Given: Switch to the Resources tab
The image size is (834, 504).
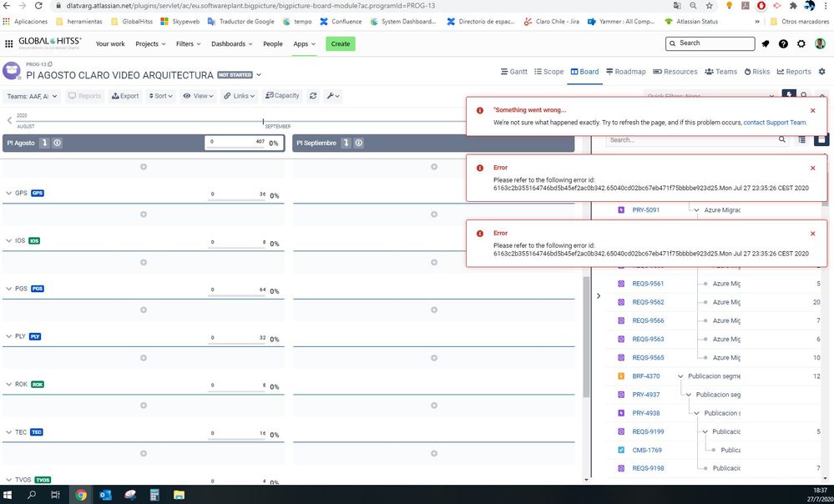Looking at the screenshot, I should (x=675, y=72).
